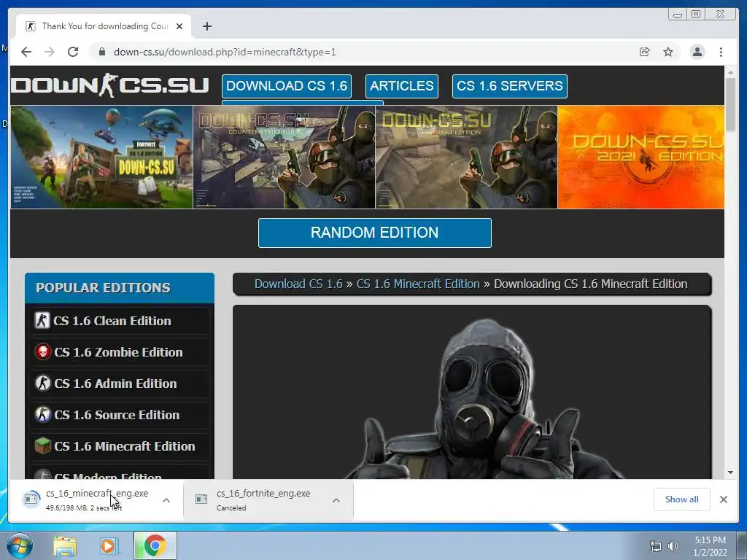Click 'CS 1.6 Minecraft Edition' breadcrumb link
The image size is (747, 560).
418,284
